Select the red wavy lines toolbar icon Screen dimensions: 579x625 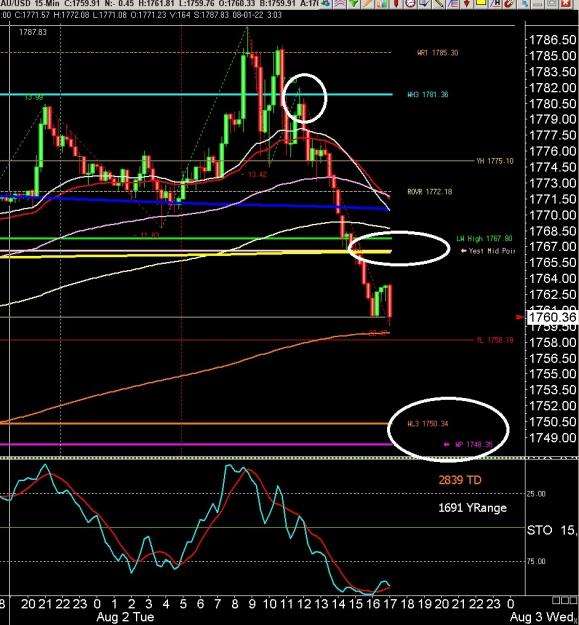(340, 4)
